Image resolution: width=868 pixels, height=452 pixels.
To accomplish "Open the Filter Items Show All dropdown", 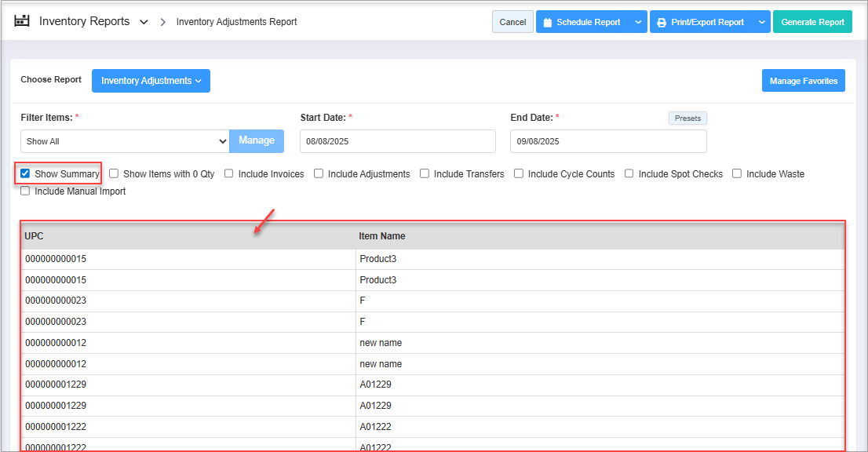I will click(125, 141).
